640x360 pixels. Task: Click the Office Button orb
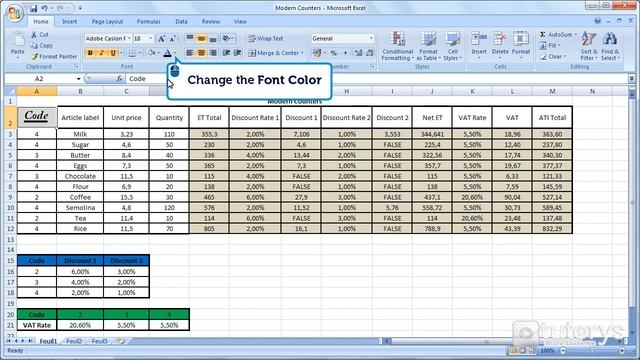pyautogui.click(x=14, y=13)
